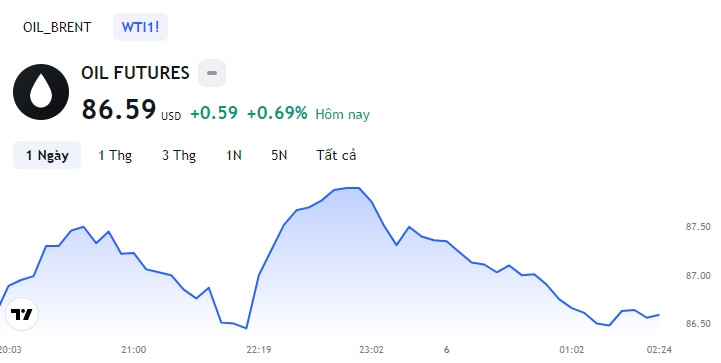This screenshot has height=363, width=721.
Task: Choose the 1 Ngày time range
Action: pyautogui.click(x=47, y=155)
